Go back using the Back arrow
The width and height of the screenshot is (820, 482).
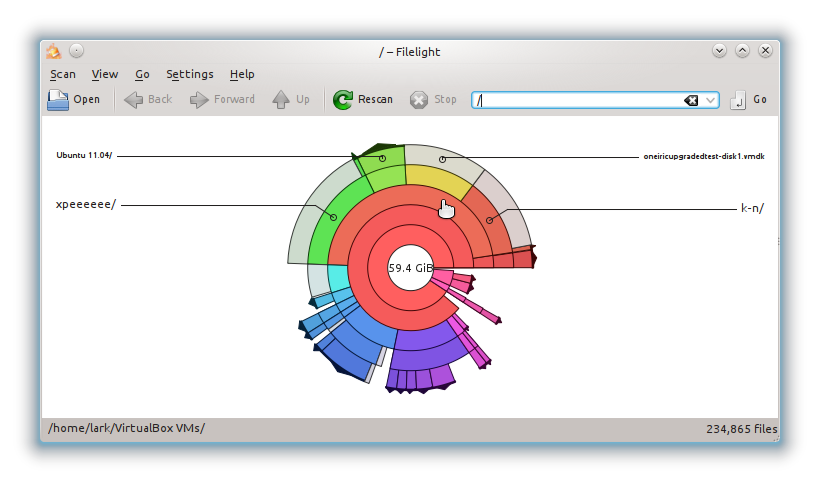(x=134, y=99)
